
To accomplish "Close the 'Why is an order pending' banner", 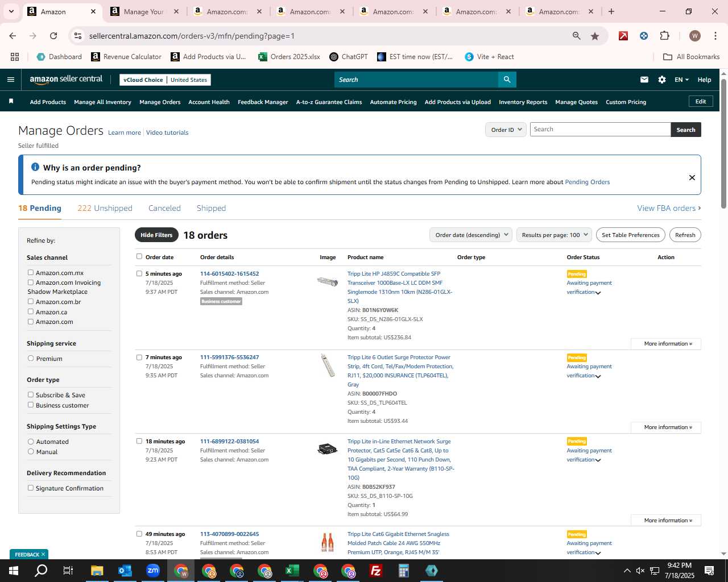I will pyautogui.click(x=692, y=177).
